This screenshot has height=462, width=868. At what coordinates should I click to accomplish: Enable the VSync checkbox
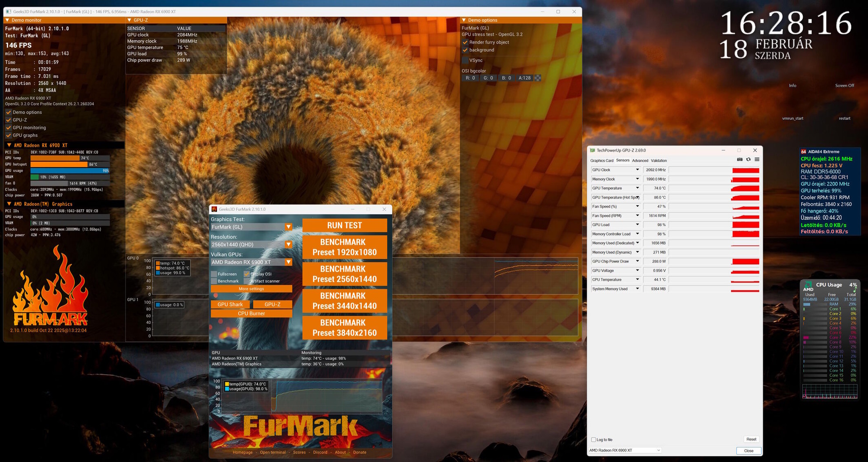coord(465,60)
